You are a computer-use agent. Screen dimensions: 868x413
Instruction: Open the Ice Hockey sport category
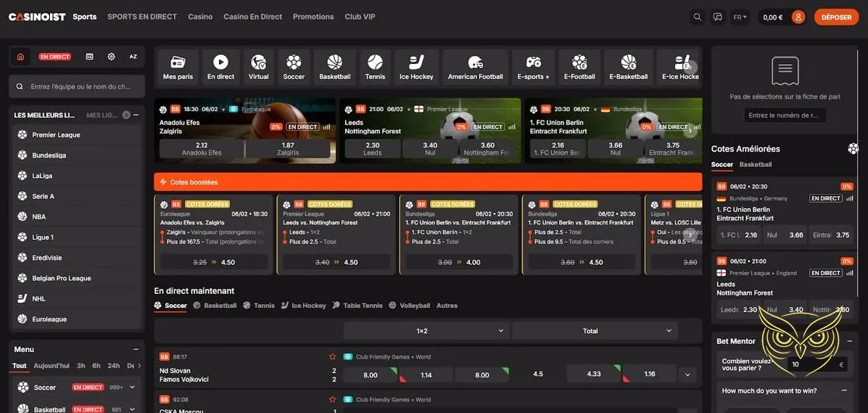point(416,67)
